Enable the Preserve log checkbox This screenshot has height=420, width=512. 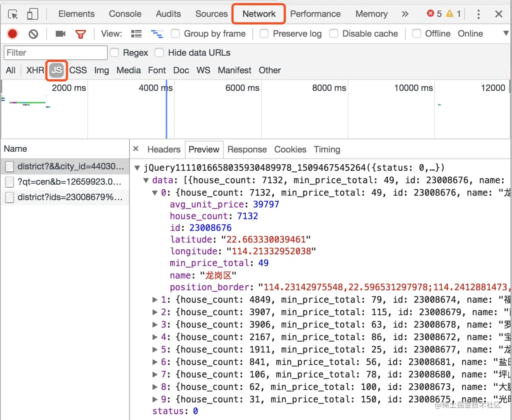(x=264, y=33)
